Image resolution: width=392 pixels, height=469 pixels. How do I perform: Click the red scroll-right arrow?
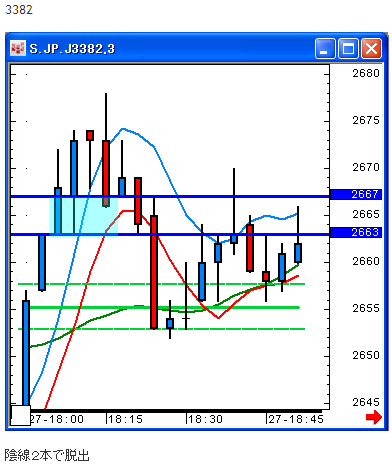(374, 417)
